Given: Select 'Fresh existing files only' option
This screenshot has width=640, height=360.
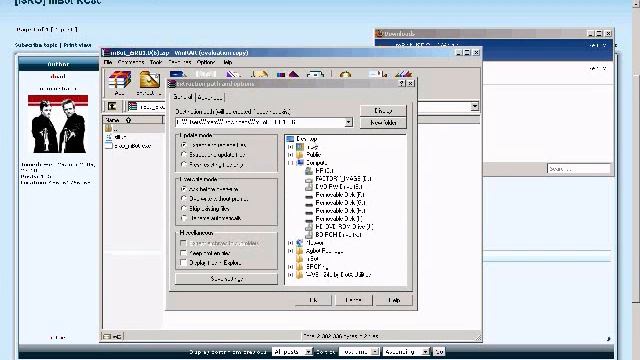Looking at the screenshot, I should [184, 164].
